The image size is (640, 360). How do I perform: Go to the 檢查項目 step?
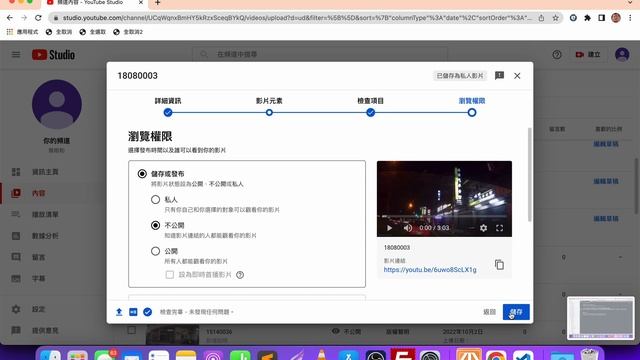370,107
